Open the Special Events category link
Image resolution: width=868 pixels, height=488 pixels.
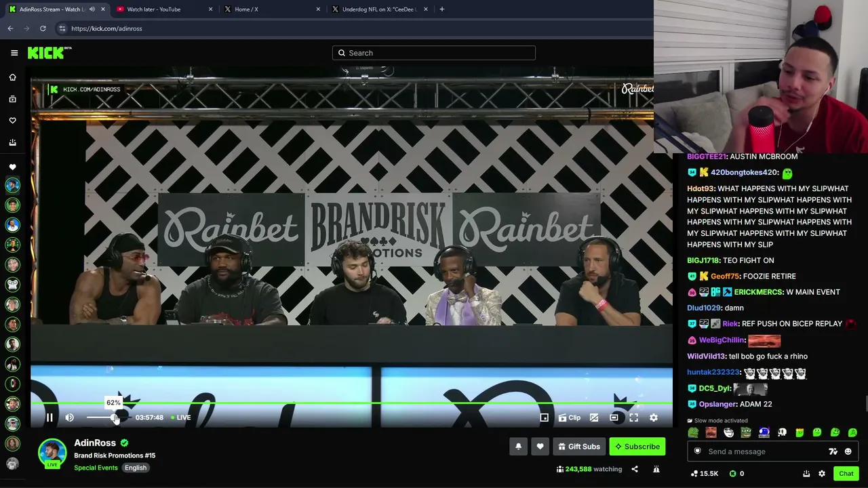pyautogui.click(x=96, y=468)
